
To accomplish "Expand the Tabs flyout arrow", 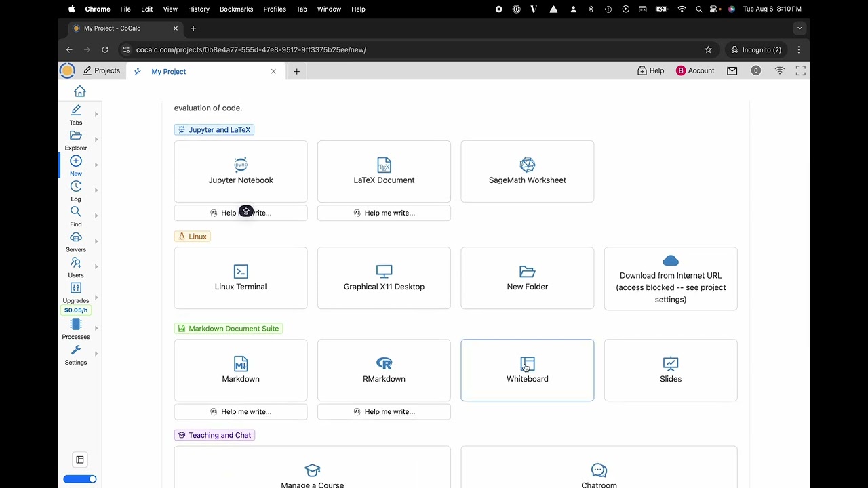I will [x=96, y=114].
